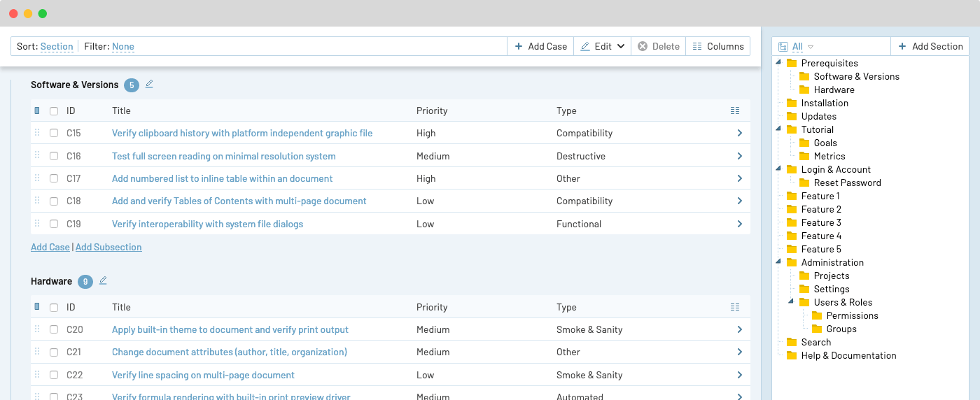The image size is (980, 400).
Task: Click the pencil icon next to Hardware heading
Action: point(103,280)
